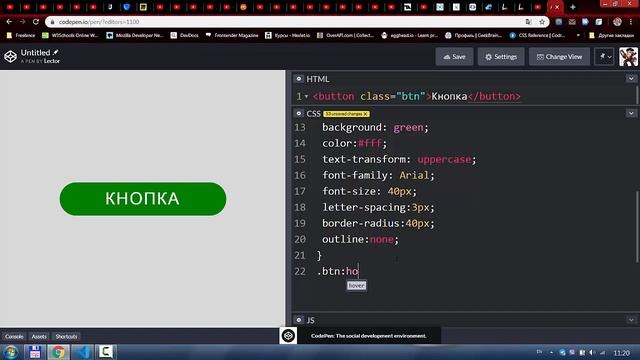Open the Change View menu
The image size is (640, 360).
pyautogui.click(x=559, y=57)
